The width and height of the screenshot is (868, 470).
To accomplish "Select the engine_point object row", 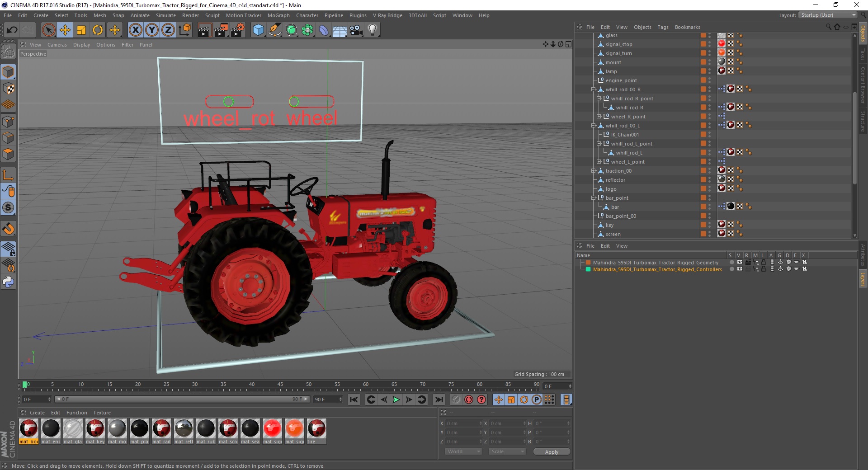I will coord(621,80).
